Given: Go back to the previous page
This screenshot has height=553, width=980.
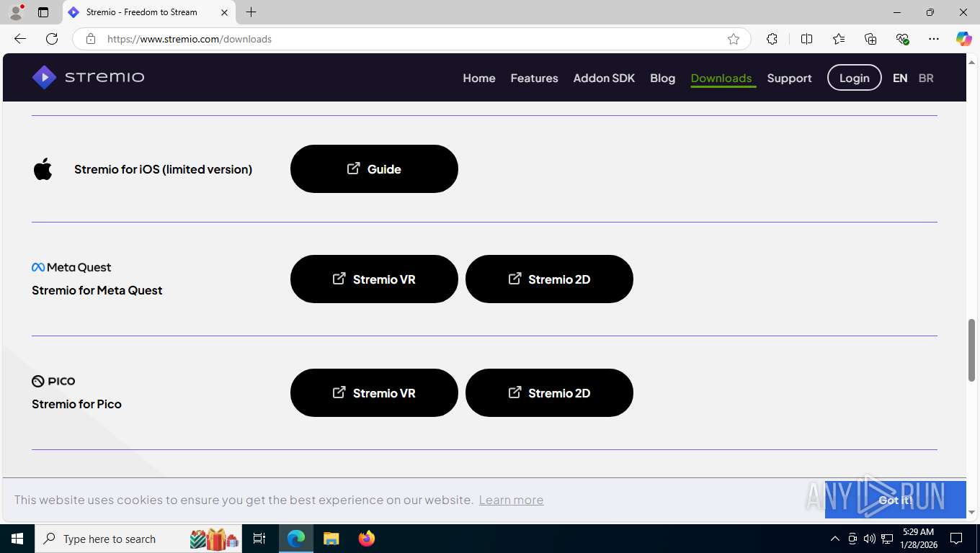Looking at the screenshot, I should [x=20, y=39].
